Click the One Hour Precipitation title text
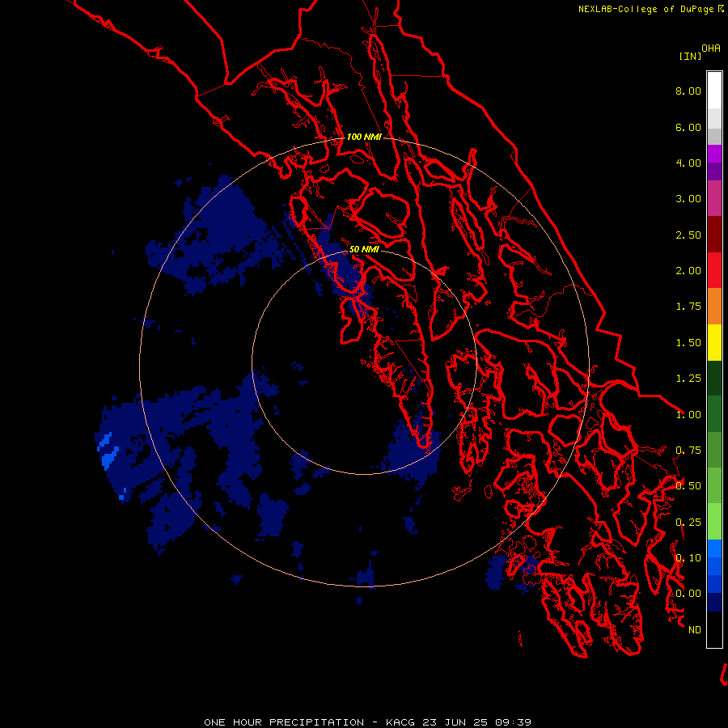This screenshot has height=728, width=728. click(284, 722)
